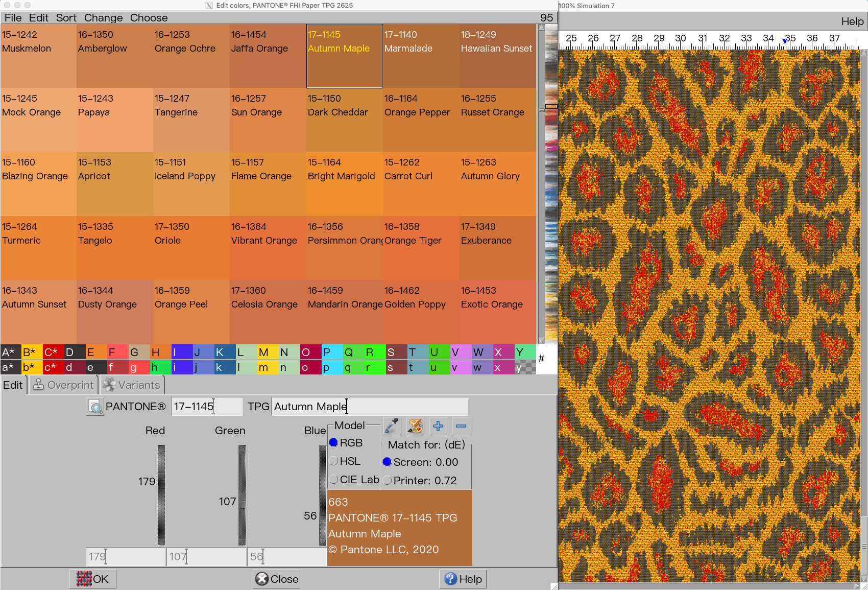Pick a color with the eyedropper tool
This screenshot has height=590, width=868.
click(392, 426)
